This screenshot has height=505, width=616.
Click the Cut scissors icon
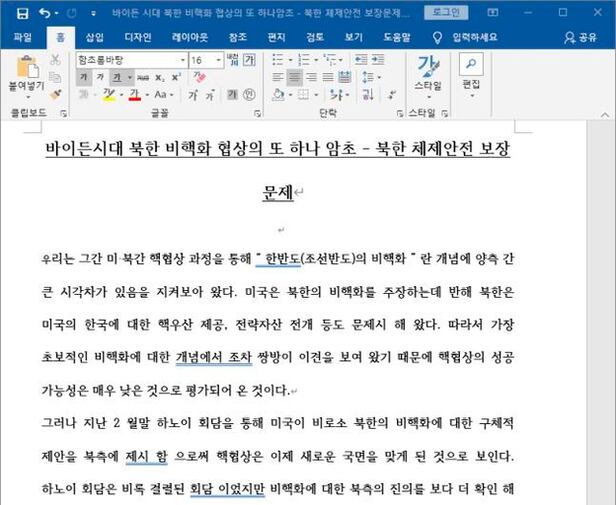point(56,60)
